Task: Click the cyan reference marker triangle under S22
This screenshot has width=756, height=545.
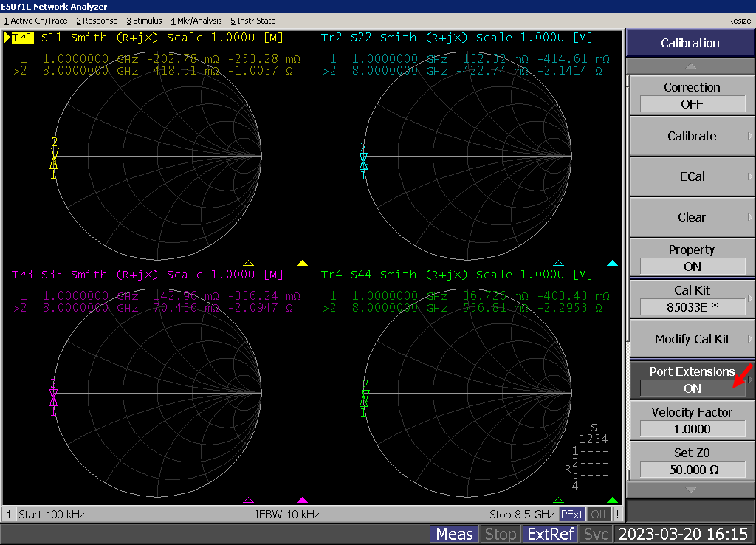Action: point(611,263)
